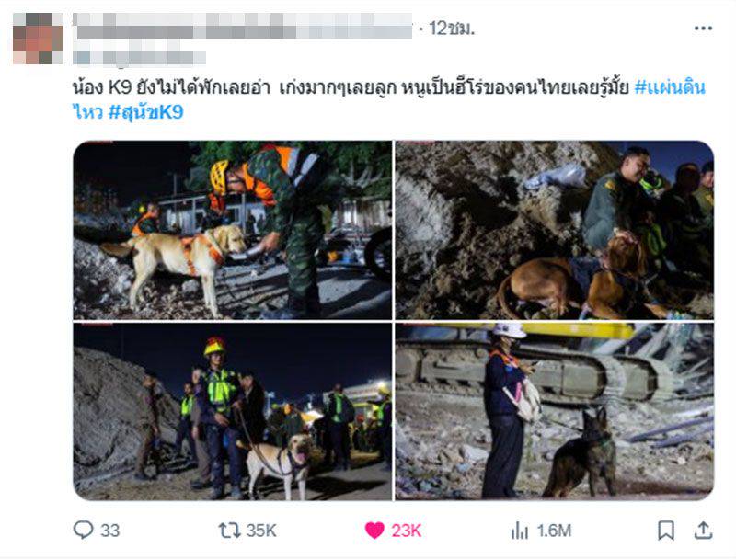
Task: Bookmark this post
Action: [x=666, y=531]
